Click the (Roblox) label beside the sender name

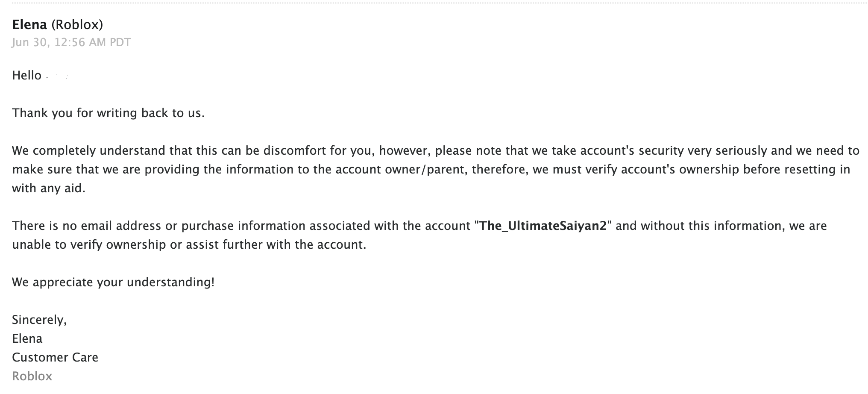pos(77,25)
